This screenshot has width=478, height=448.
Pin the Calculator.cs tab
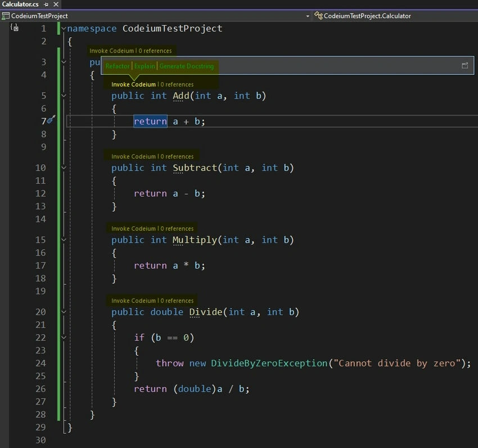tap(46, 5)
